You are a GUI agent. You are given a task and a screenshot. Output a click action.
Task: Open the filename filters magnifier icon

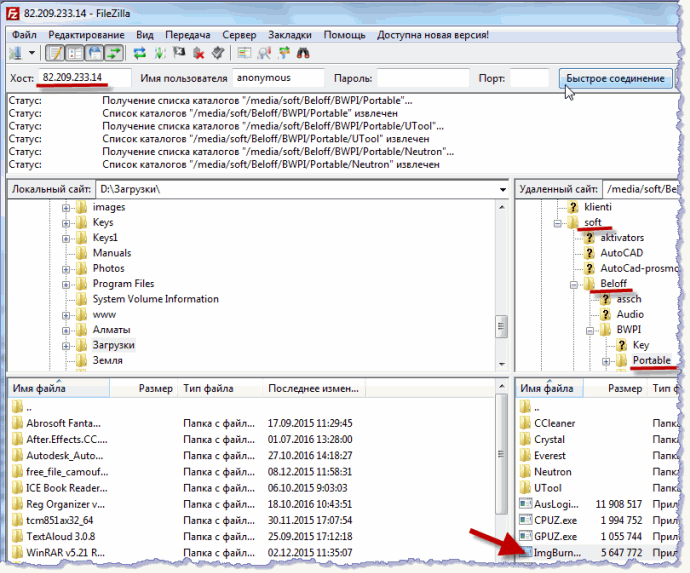264,53
